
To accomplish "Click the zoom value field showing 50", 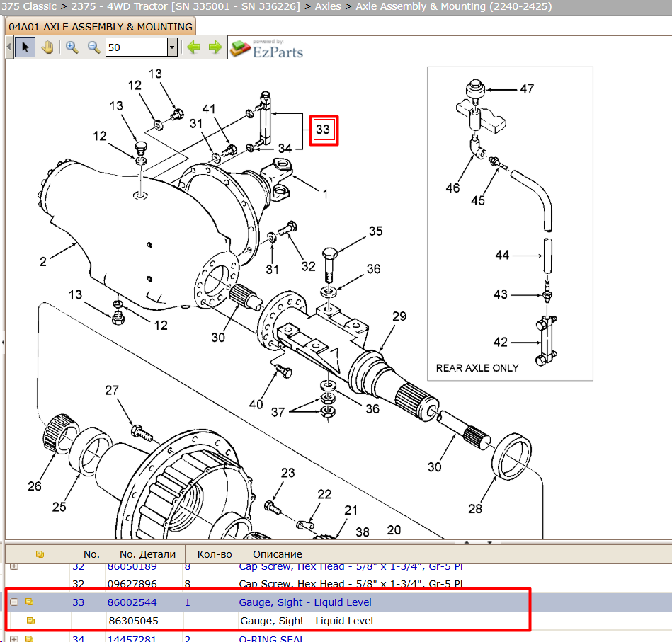I will click(x=136, y=47).
